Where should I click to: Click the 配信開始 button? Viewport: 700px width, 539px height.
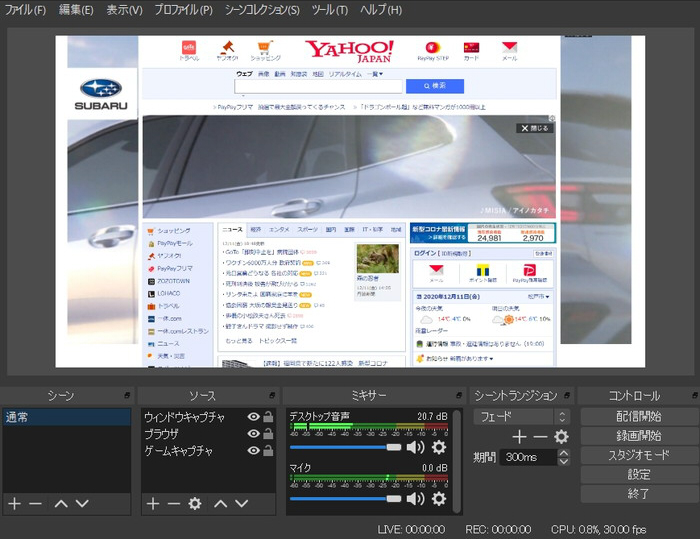(x=638, y=416)
